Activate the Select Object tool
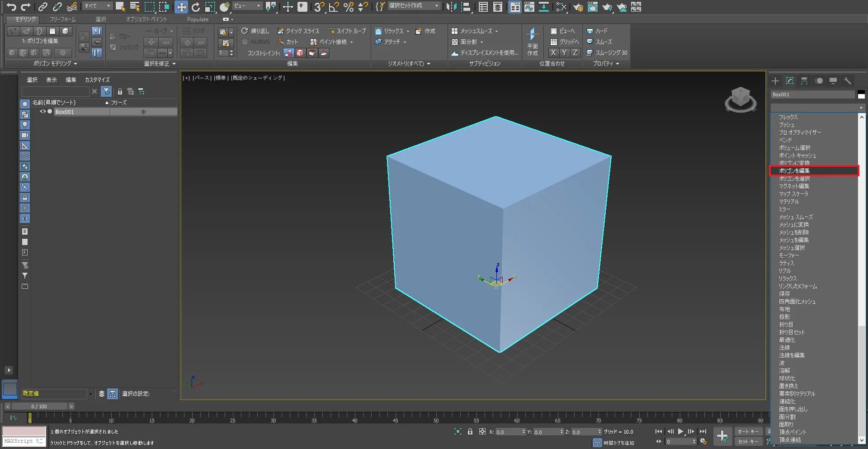The height and width of the screenshot is (449, 868). 120,7
